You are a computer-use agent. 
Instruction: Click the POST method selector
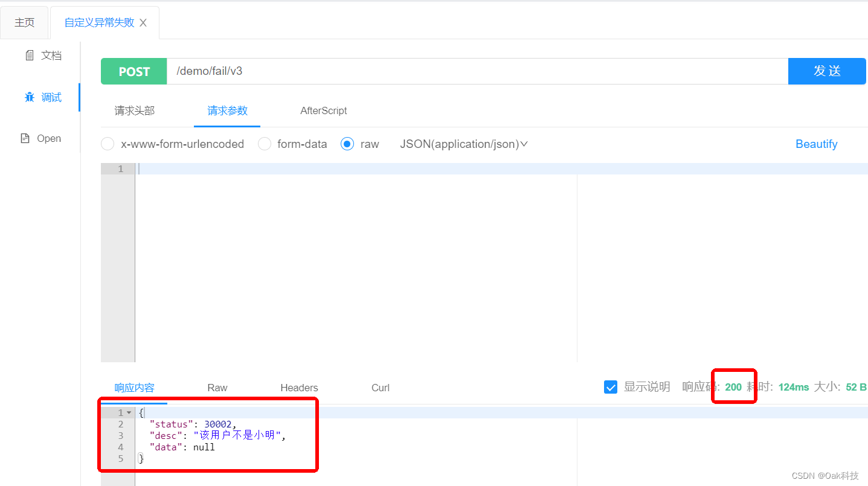[x=134, y=71]
